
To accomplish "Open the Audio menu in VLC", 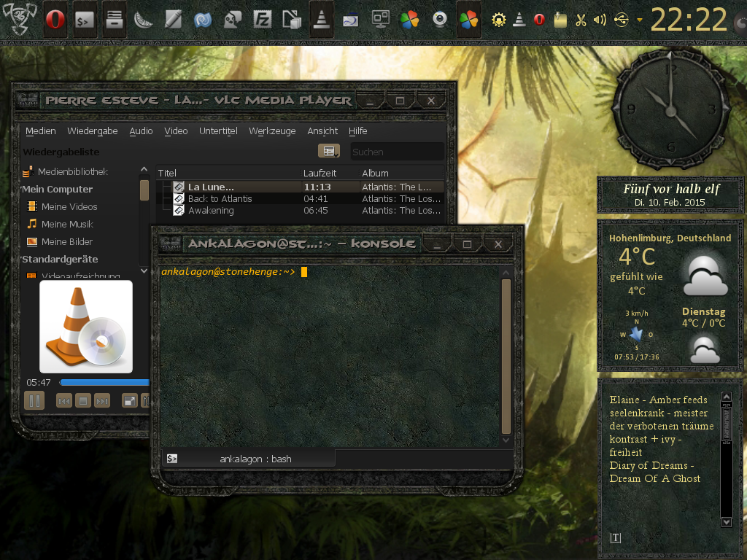I will [141, 131].
